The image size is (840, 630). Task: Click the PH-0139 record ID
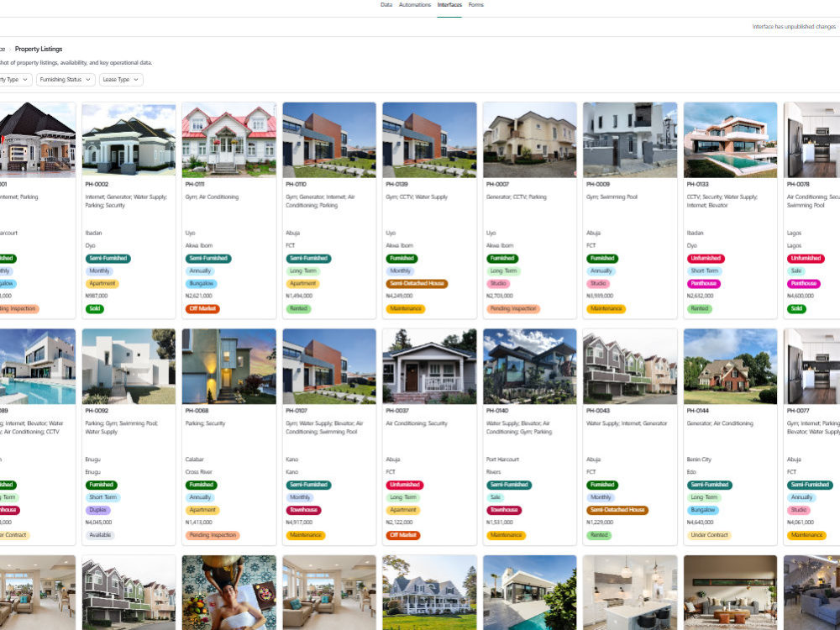pos(397,184)
